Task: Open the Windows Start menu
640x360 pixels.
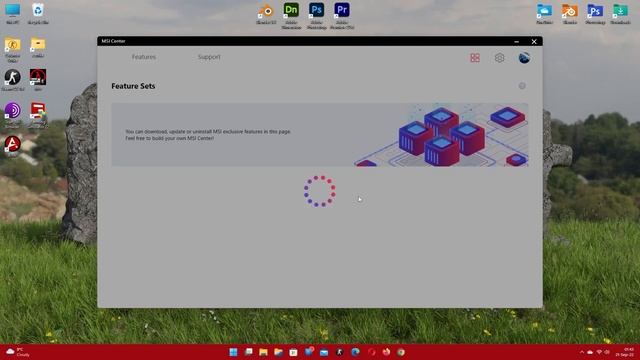Action: coord(233,352)
